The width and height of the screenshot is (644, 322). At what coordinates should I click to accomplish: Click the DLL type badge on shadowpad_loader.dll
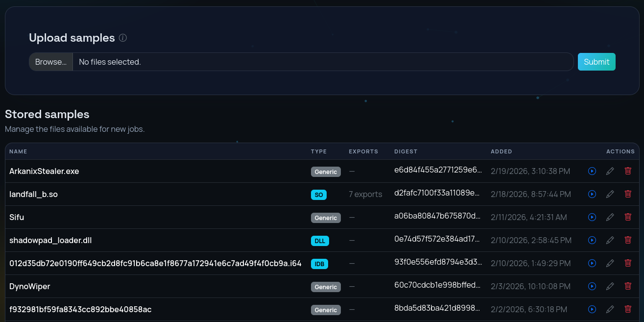[319, 241]
